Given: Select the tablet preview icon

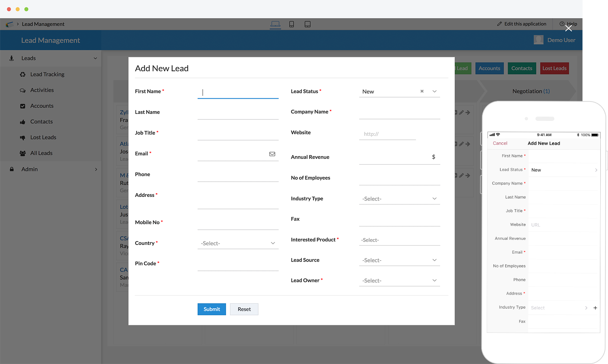Looking at the screenshot, I should click(x=308, y=24).
